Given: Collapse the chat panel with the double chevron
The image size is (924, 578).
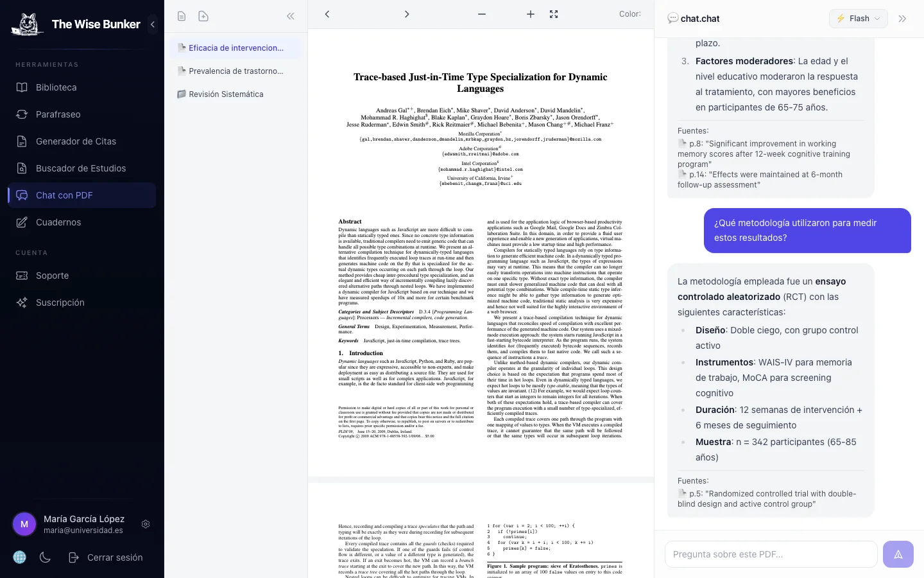Looking at the screenshot, I should [x=902, y=19].
